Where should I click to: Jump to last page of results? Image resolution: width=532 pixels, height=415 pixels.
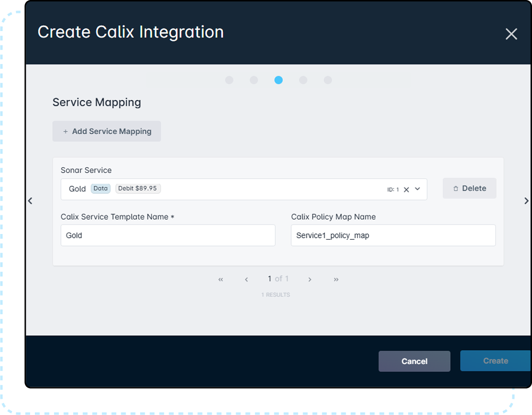point(336,279)
